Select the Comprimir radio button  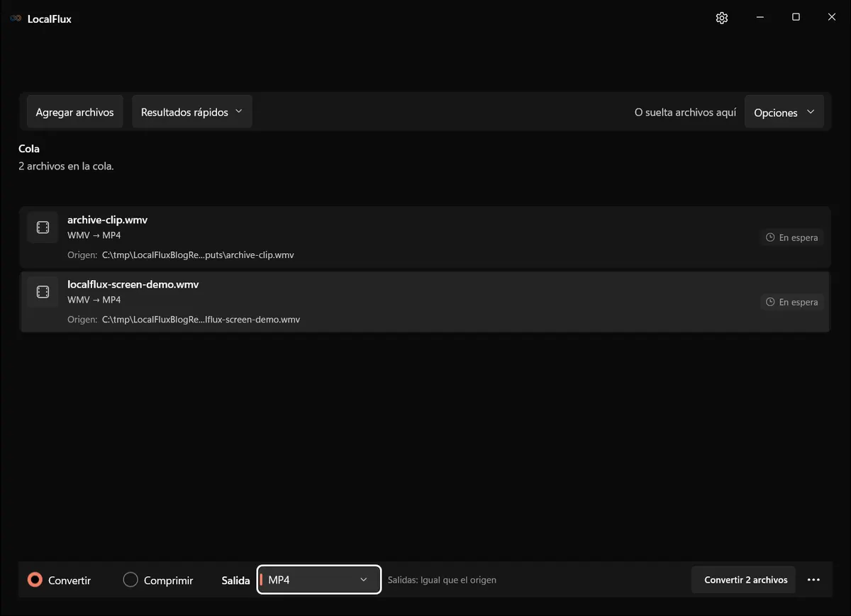click(x=130, y=580)
